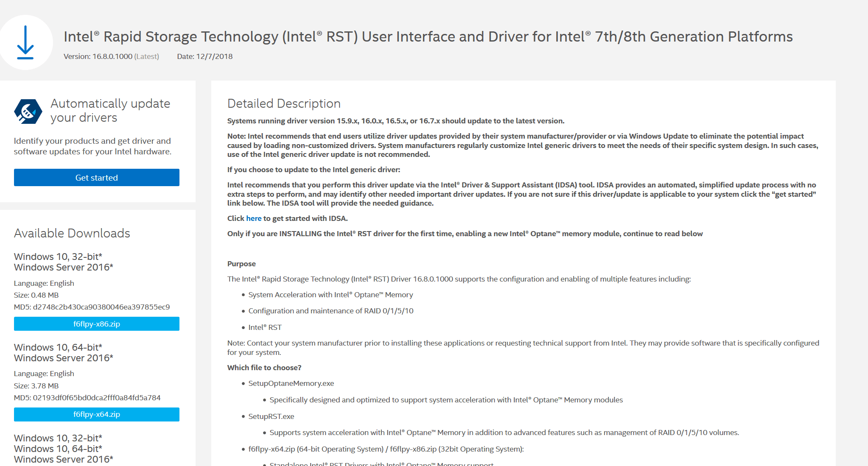Click 'Which file to choose?' heading
868x466 pixels.
pos(264,368)
